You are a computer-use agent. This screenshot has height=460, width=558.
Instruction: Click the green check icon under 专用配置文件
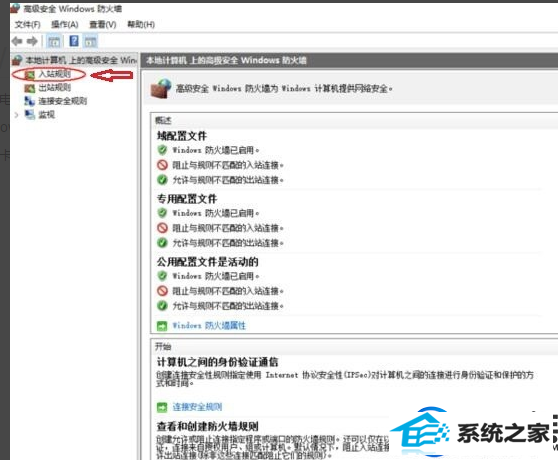coord(162,243)
